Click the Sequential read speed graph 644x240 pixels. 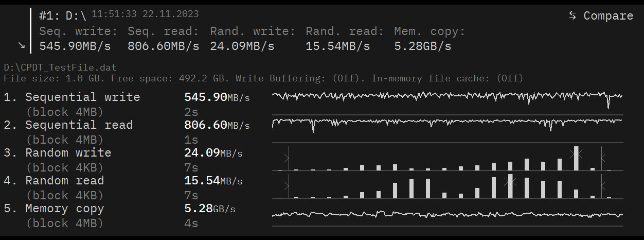pos(447,123)
